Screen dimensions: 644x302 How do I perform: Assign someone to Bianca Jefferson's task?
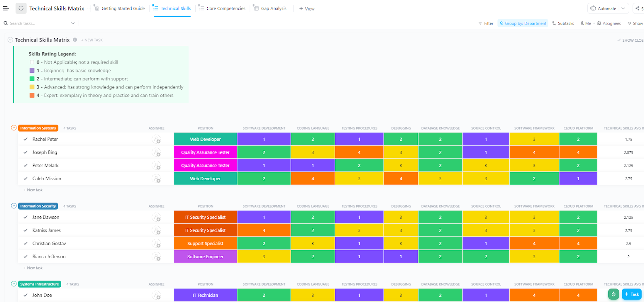coord(156,257)
